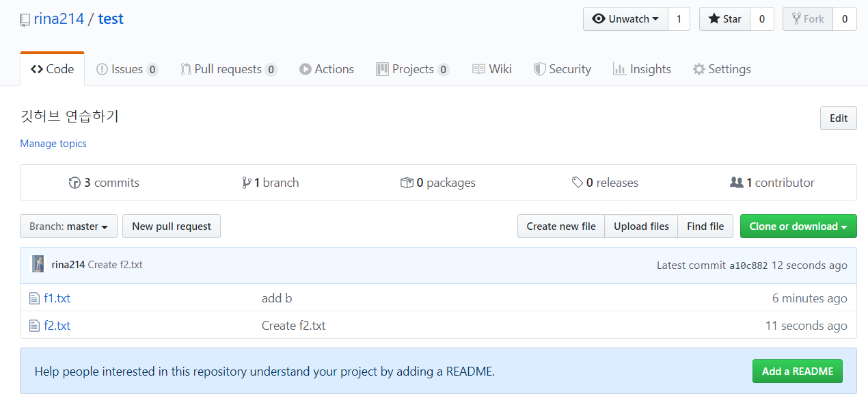Click rina214 author name in commit bar
Screen dimensions: 868x416
(68, 265)
